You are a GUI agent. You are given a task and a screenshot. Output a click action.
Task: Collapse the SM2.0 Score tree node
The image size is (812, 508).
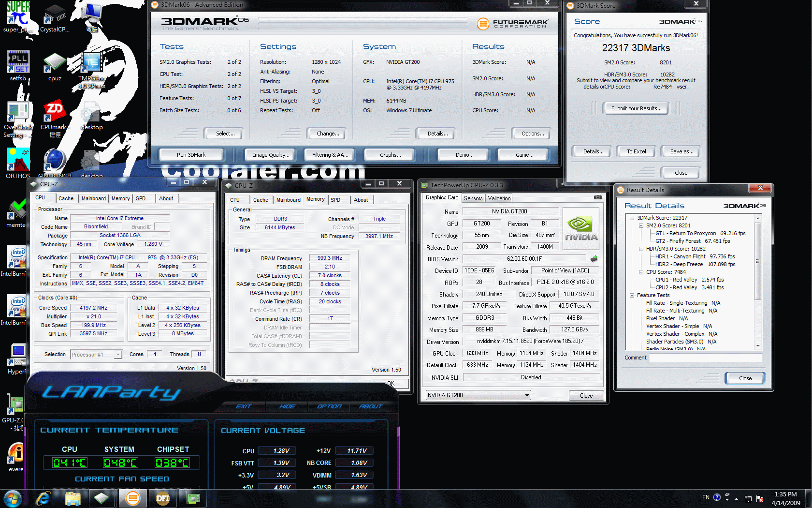click(x=641, y=225)
